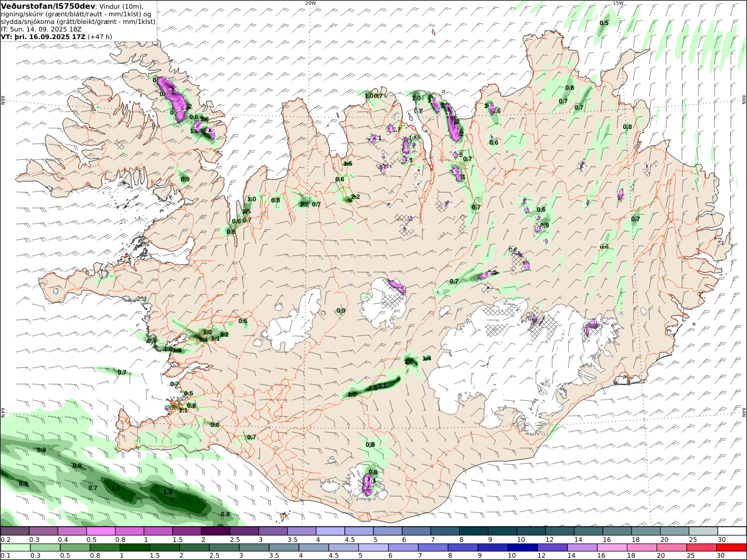Click the '0.1' label starting the rain scale
The image size is (747, 560).
coord(5,556)
